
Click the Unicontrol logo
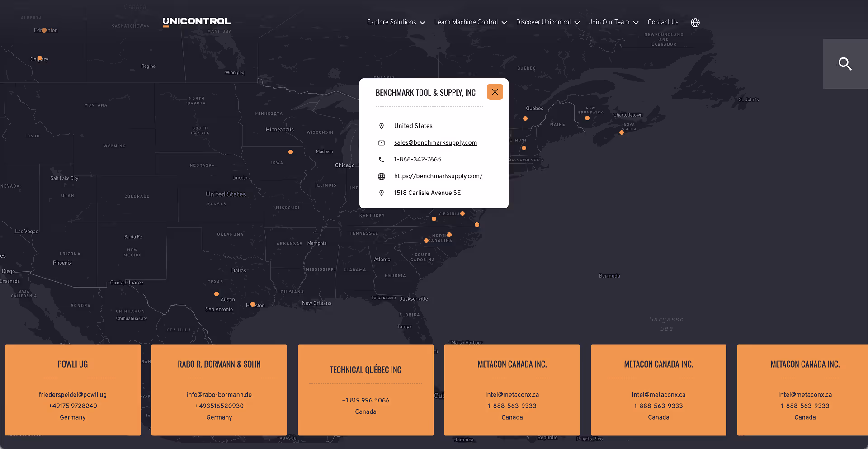[196, 21]
